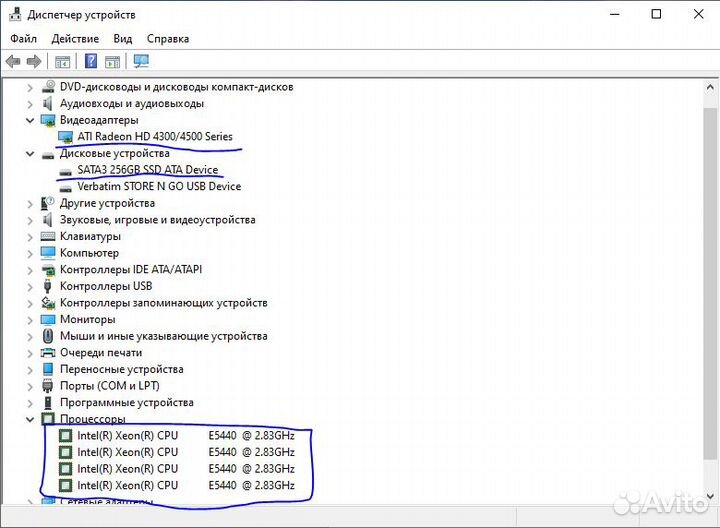The height and width of the screenshot is (528, 720).
Task: Scan for hardware changes using monitor icon
Action: (141, 61)
